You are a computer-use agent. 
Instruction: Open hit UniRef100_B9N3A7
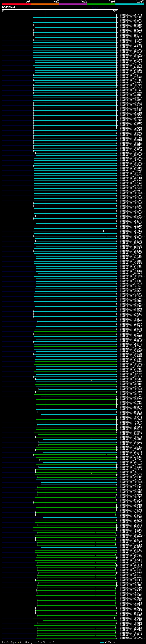point(131,25)
